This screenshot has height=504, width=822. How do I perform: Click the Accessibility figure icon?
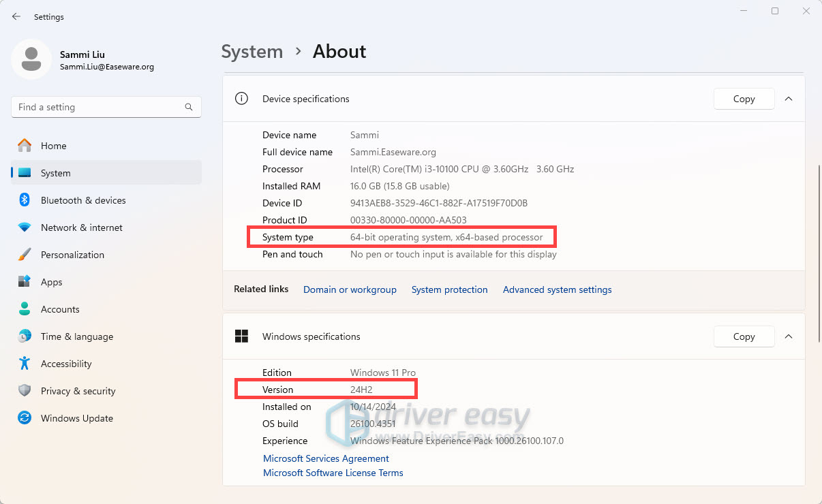click(25, 364)
